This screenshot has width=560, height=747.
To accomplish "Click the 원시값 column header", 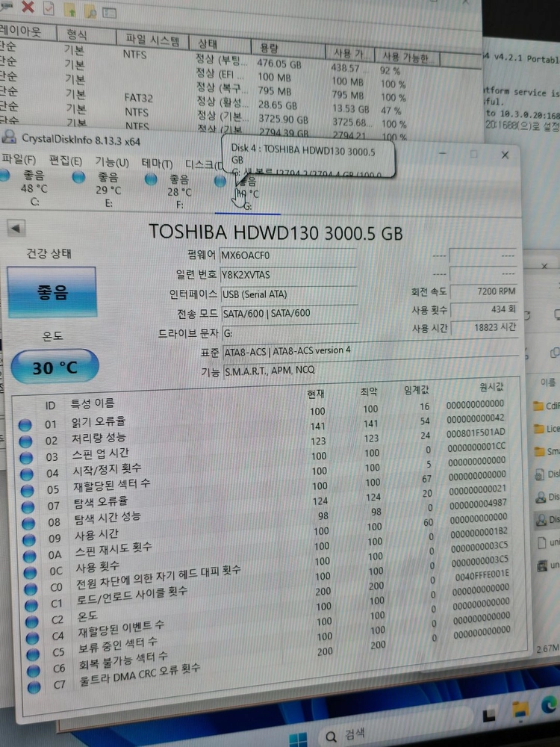I will (x=491, y=387).
